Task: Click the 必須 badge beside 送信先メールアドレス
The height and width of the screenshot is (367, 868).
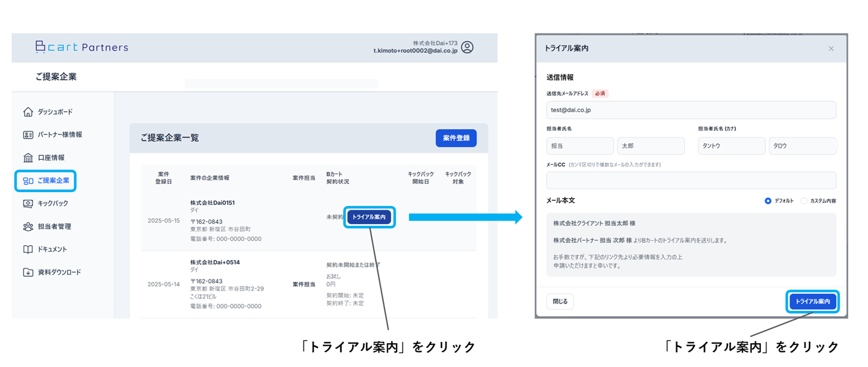Action: (600, 93)
